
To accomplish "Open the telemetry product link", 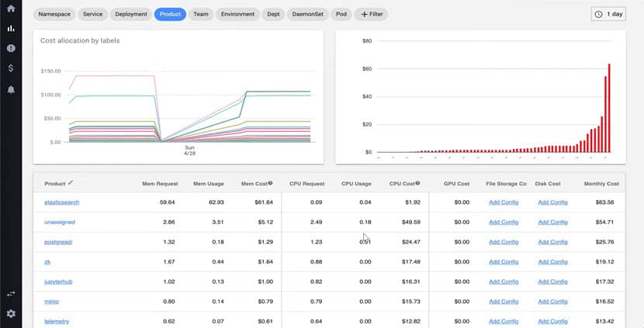I will click(x=57, y=322).
